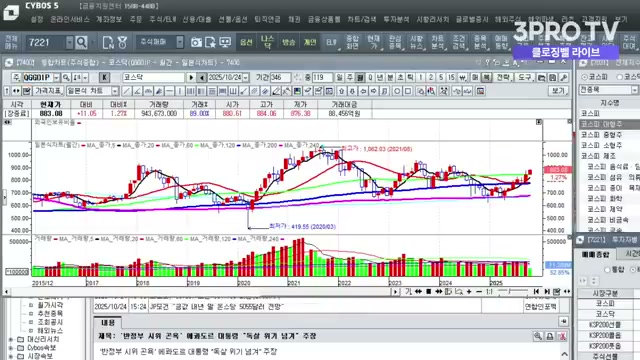Select the 코스피 radio button in right panel

[584, 77]
